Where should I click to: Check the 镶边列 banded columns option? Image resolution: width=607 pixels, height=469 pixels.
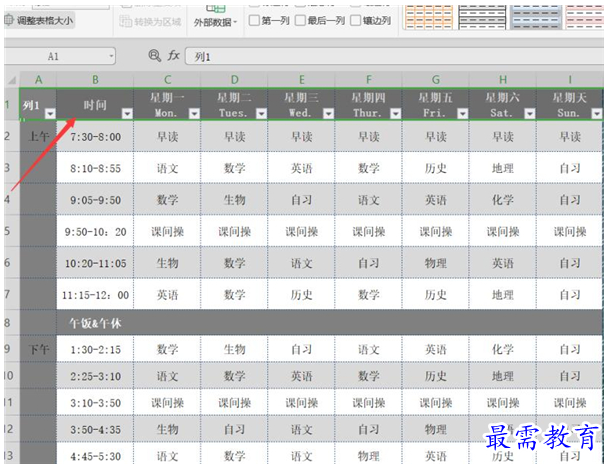(355, 21)
